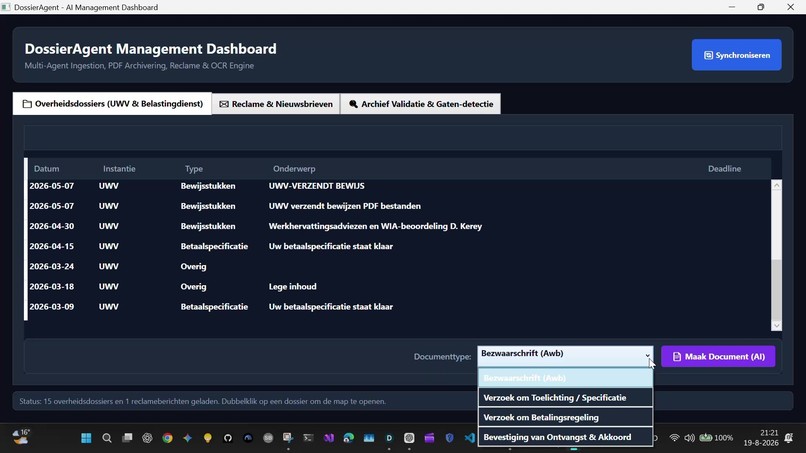
Task: Select Verzoek om Betalingsregeling option
Action: (x=565, y=417)
